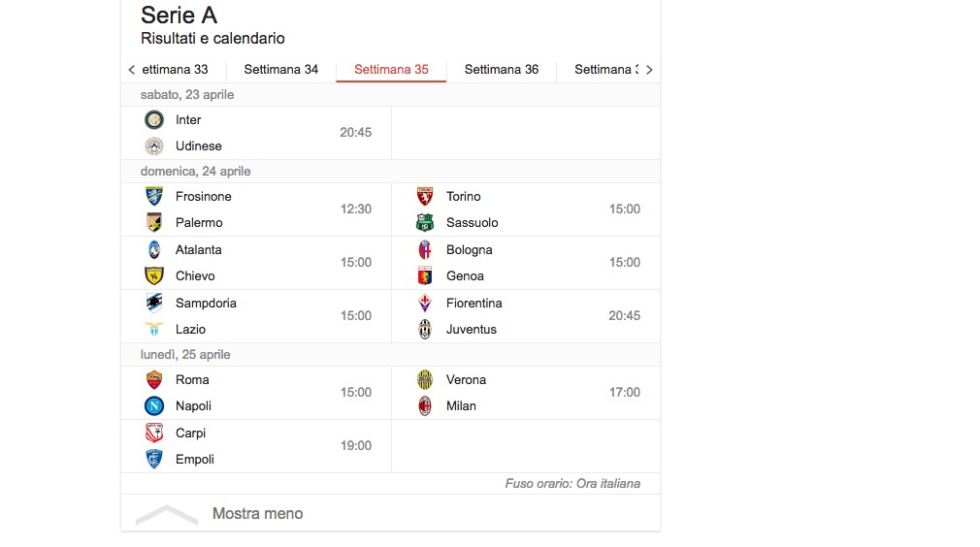This screenshot has width=980, height=547.
Task: Click the Napoli team logo
Action: [153, 405]
